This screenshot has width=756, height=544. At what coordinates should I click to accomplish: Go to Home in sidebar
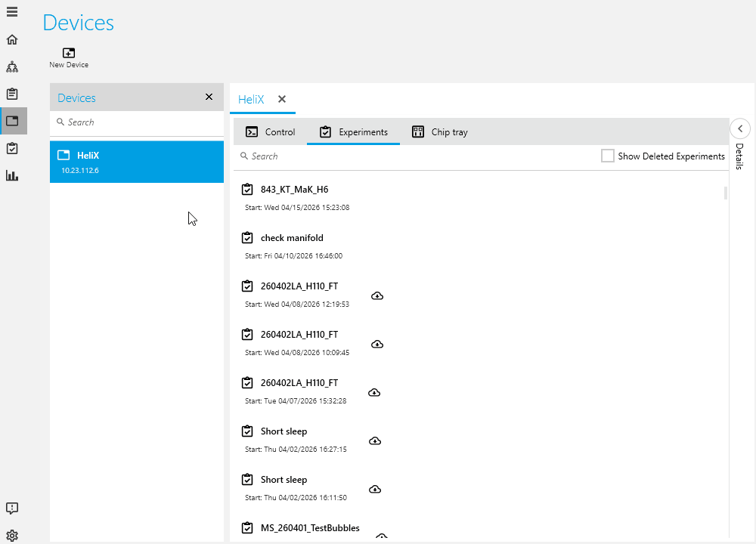(x=12, y=39)
